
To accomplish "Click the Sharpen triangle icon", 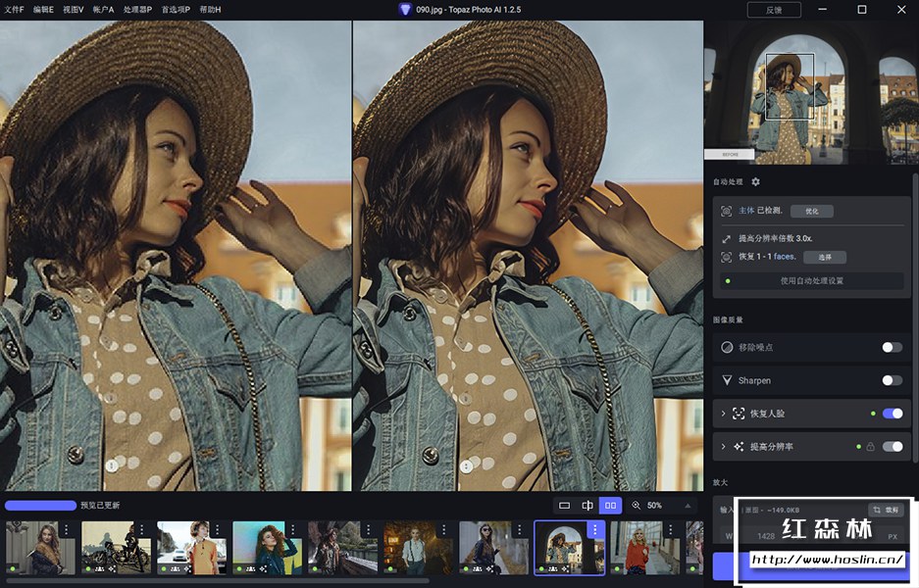I will tap(727, 380).
